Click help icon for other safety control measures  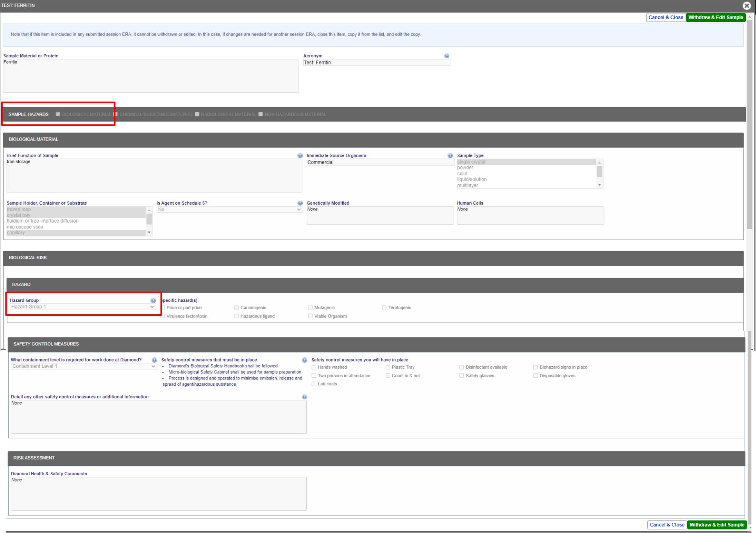click(304, 397)
